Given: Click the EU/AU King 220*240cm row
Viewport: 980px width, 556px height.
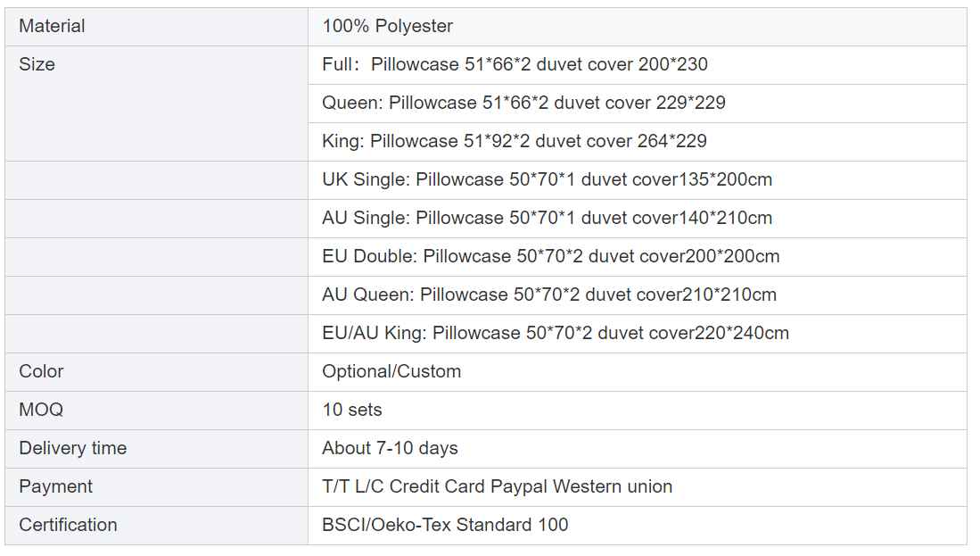Looking at the screenshot, I should tap(555, 334).
